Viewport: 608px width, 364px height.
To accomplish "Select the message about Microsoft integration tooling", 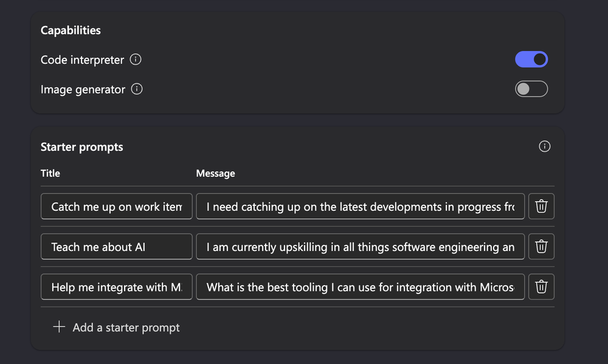I will pos(360,287).
